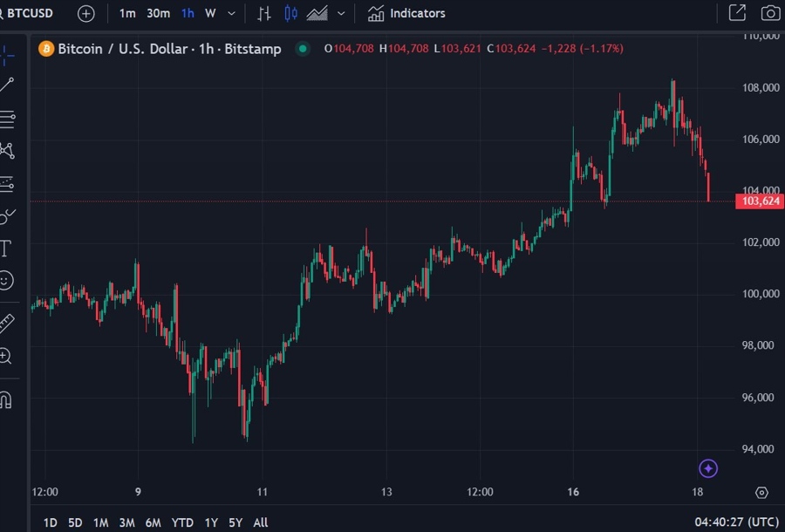Select the 30m timeframe
The image size is (785, 532).
[158, 13]
